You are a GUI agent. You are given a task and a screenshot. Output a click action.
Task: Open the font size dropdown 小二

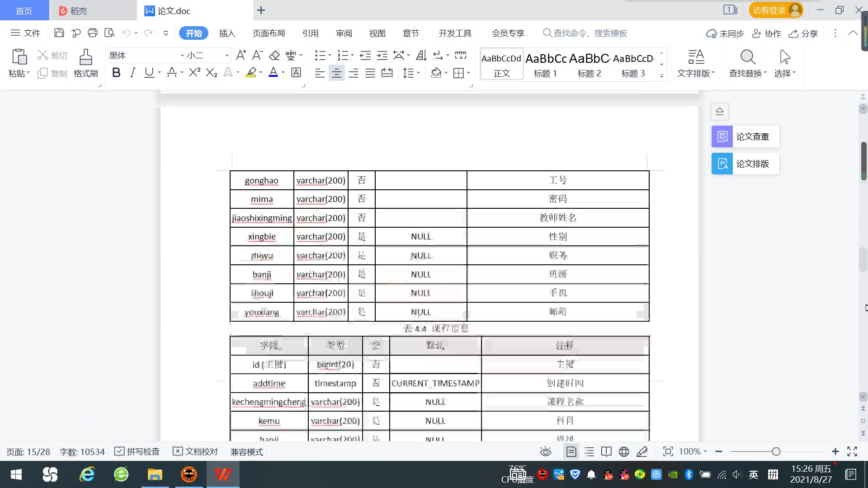tap(227, 55)
